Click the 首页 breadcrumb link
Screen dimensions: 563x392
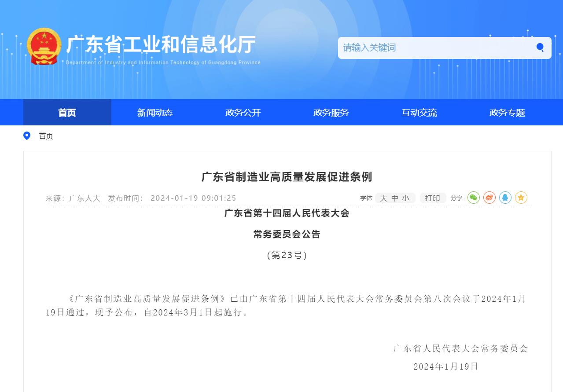coord(46,136)
